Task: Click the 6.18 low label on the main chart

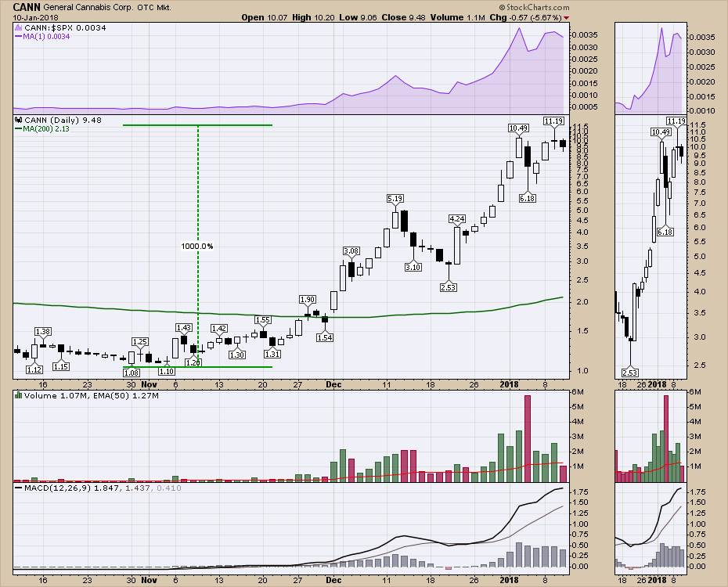Action: coord(527,198)
